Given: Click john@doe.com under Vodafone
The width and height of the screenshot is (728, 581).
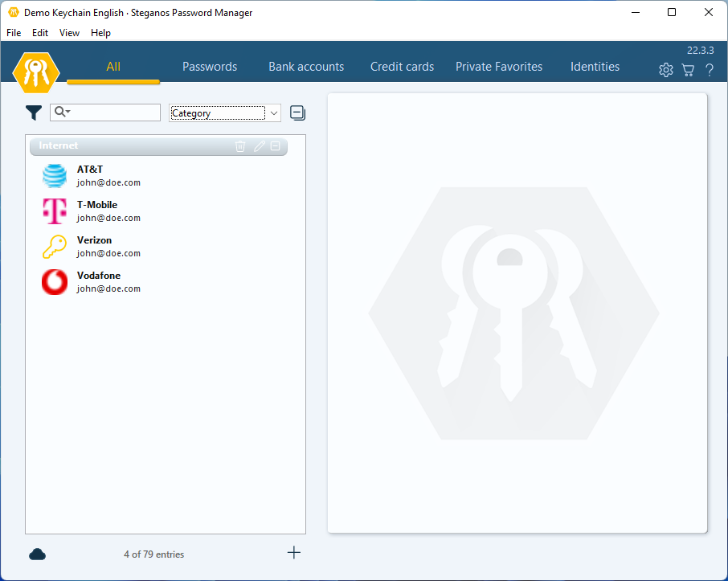Looking at the screenshot, I should point(108,288).
